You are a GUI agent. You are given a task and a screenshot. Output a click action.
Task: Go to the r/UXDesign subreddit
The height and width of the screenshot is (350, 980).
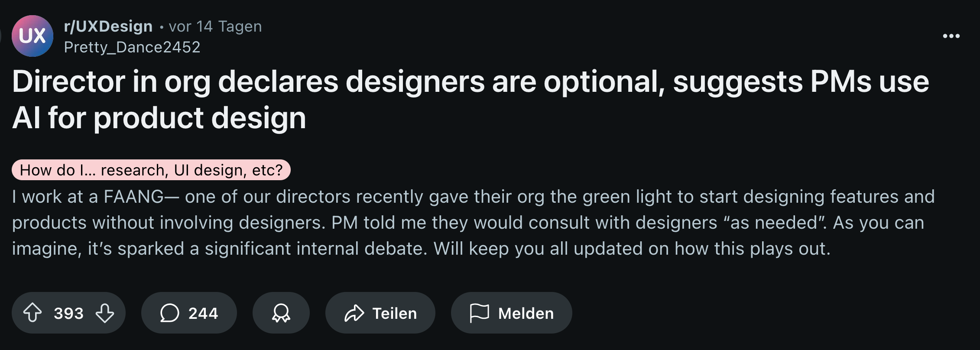pos(108,26)
